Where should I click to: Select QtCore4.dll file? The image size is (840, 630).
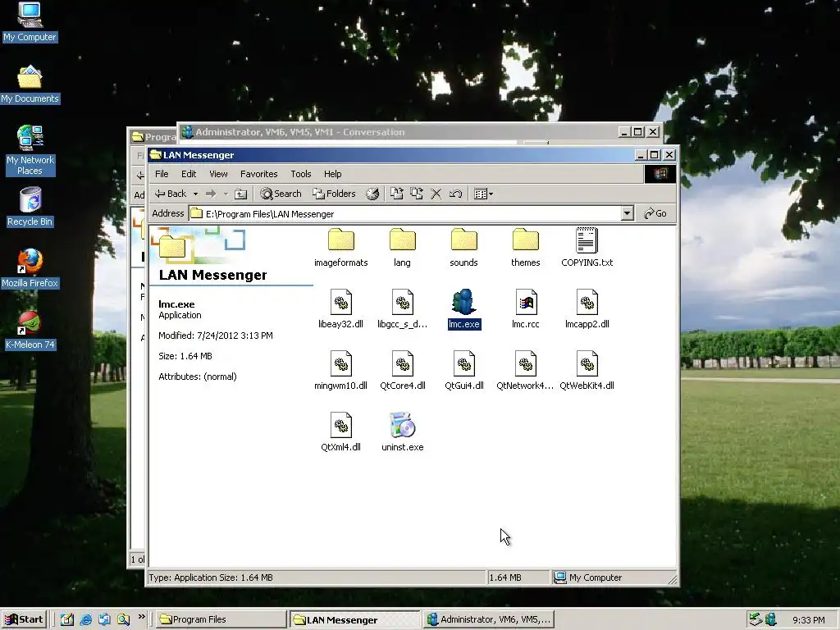pos(402,371)
